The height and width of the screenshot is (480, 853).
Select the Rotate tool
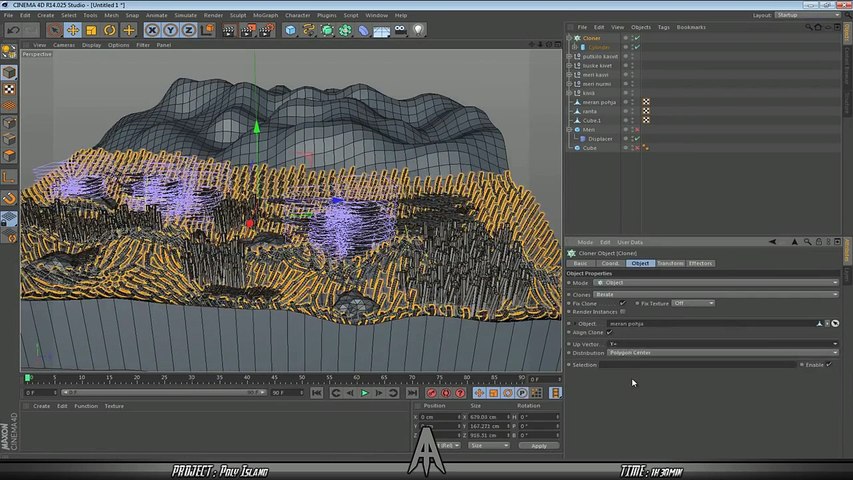tap(110, 30)
